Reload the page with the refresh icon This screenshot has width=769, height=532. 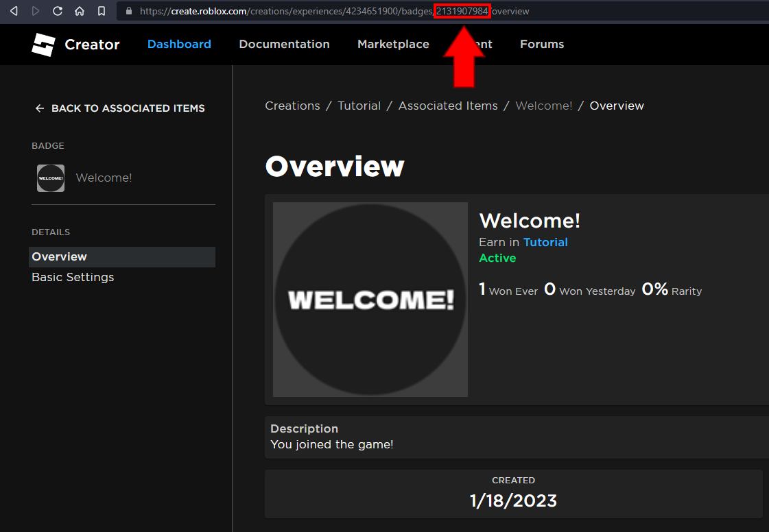[58, 11]
